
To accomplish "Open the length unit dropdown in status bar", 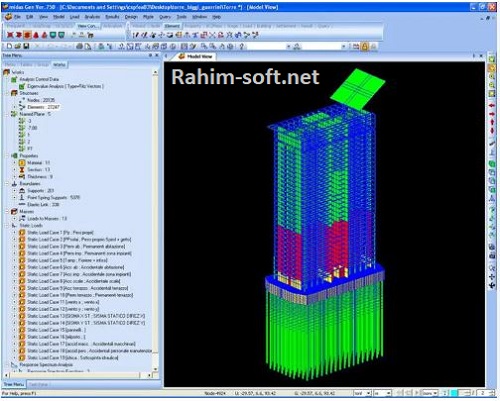I will [x=388, y=393].
